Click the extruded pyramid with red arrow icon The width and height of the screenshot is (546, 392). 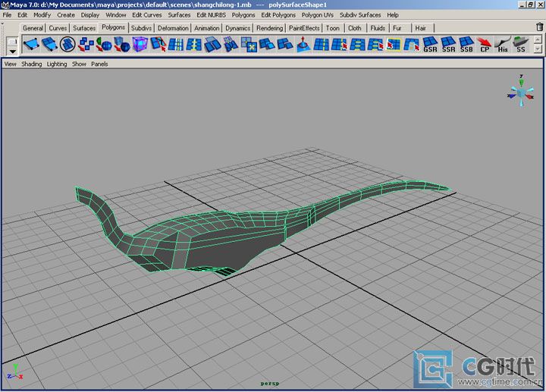pos(303,45)
